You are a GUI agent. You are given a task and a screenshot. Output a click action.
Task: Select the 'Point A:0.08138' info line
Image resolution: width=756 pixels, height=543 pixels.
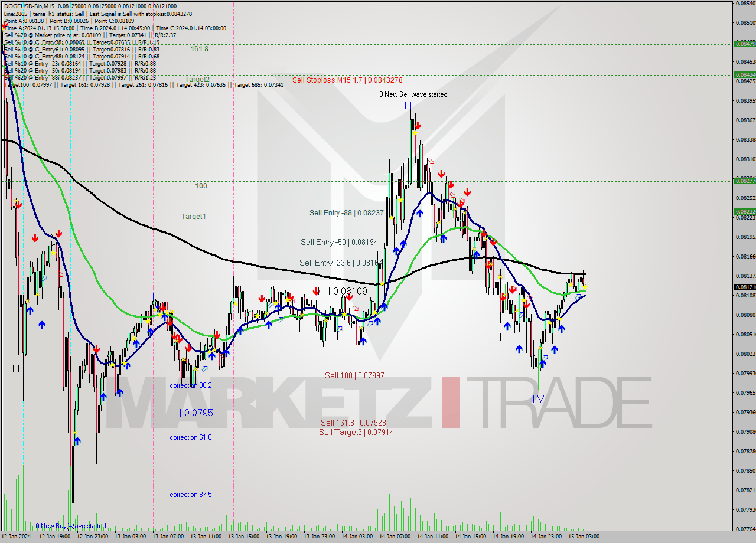point(69,21)
